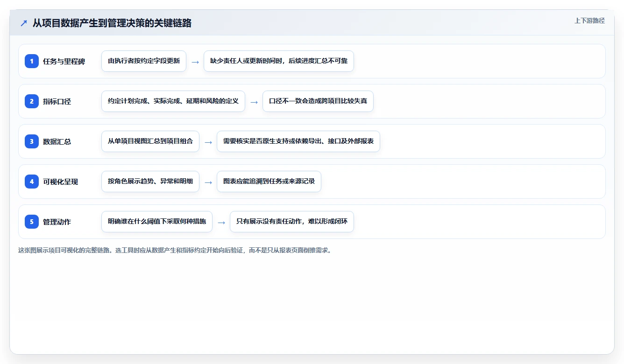The image size is (624, 364).
Task: Click the blue number 3 badge
Action: pyautogui.click(x=32, y=141)
